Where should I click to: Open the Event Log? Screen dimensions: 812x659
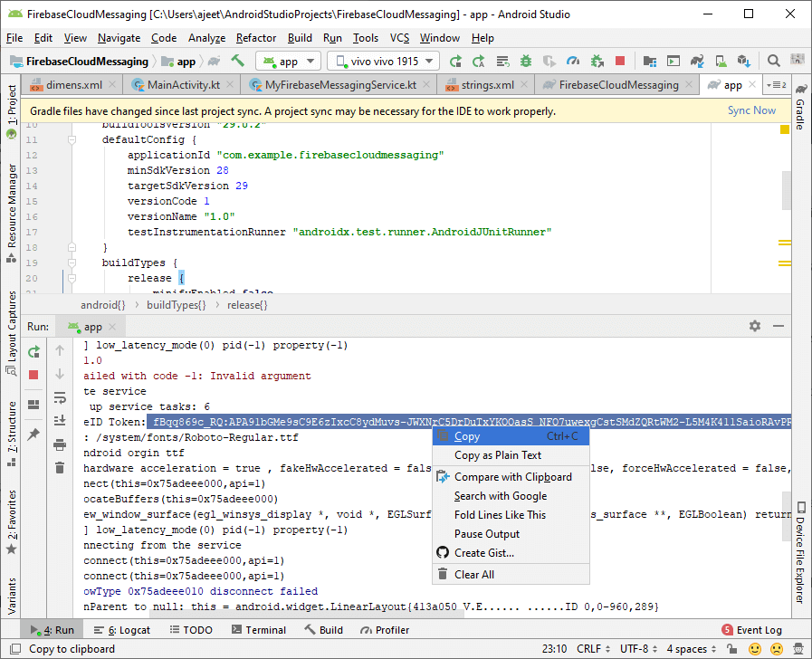(x=752, y=630)
